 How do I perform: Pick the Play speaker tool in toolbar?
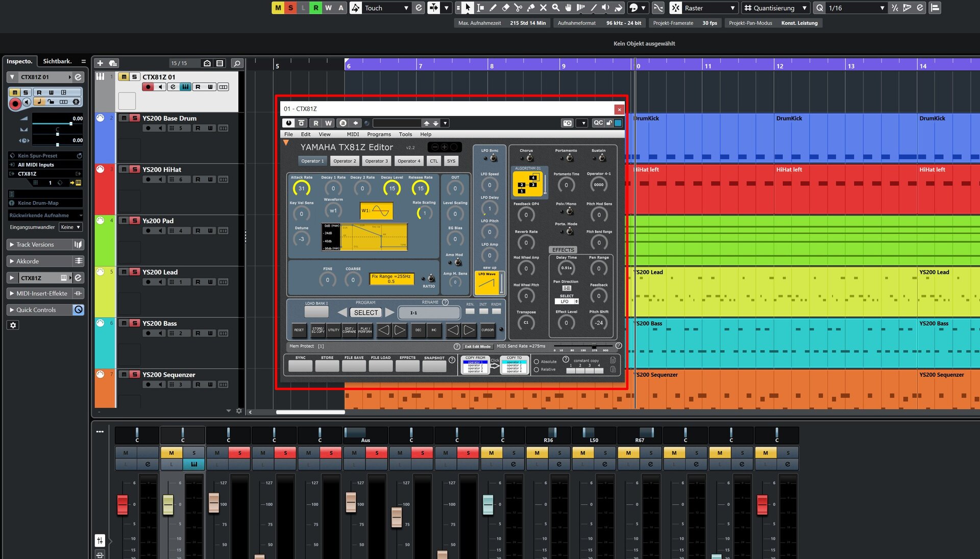tap(605, 8)
